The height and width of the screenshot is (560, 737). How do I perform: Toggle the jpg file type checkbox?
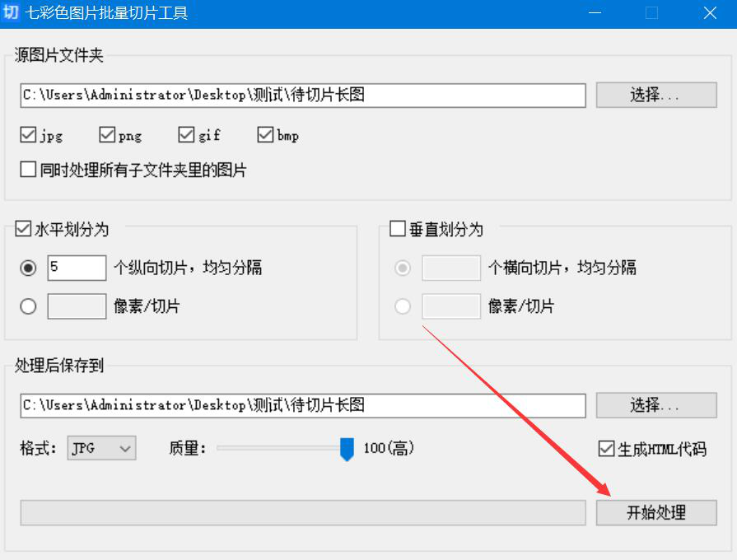[x=28, y=135]
